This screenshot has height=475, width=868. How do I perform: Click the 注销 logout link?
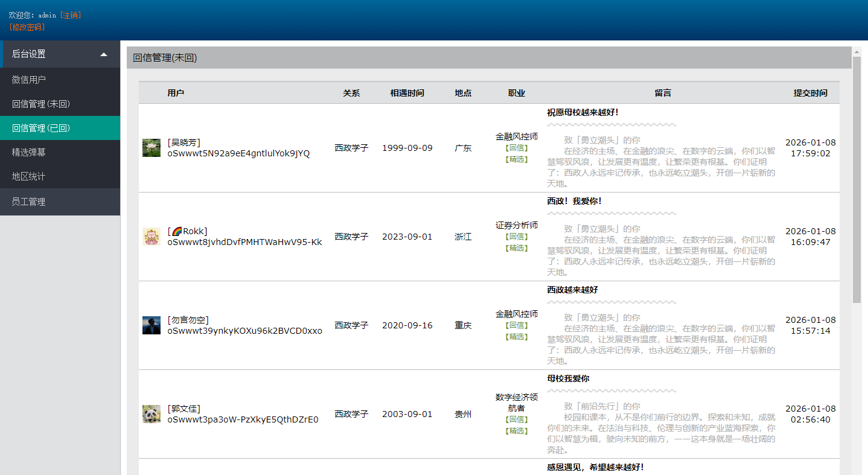71,15
